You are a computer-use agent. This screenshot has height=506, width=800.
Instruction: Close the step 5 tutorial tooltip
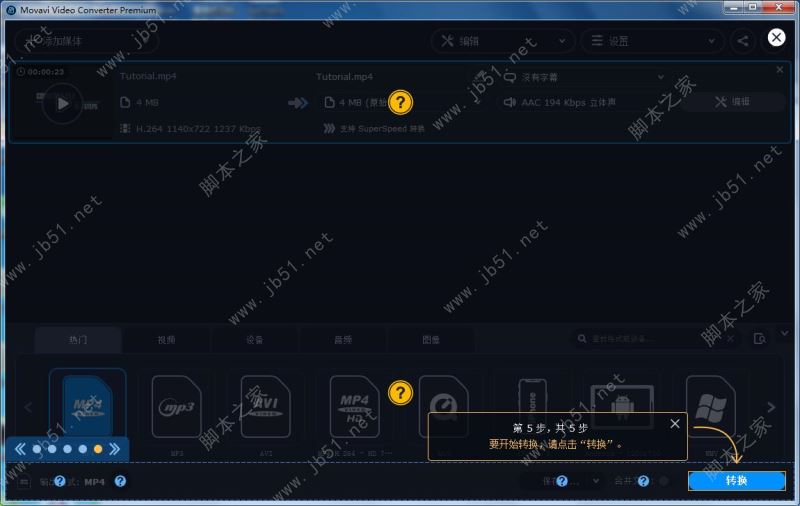[x=674, y=424]
